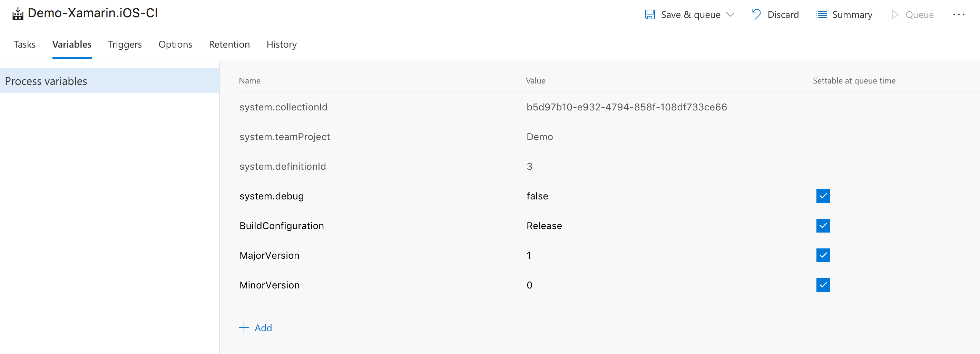Click the Discard undo arrow icon
The width and height of the screenshot is (980, 354).
click(756, 14)
